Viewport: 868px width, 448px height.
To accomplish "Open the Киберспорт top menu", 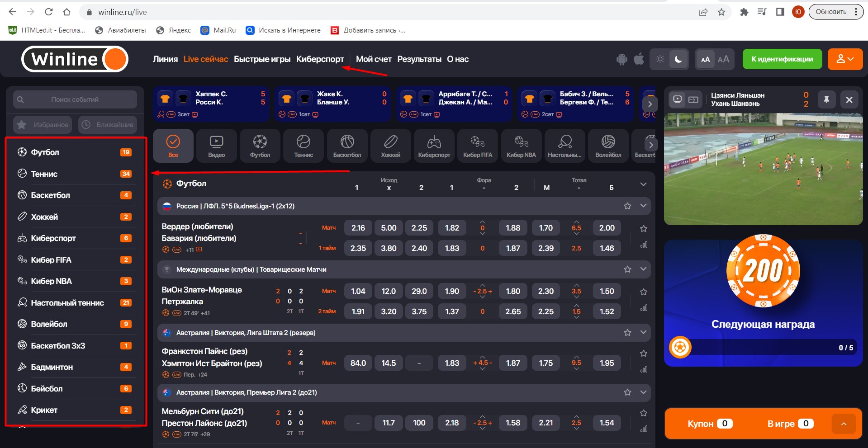I will point(320,59).
